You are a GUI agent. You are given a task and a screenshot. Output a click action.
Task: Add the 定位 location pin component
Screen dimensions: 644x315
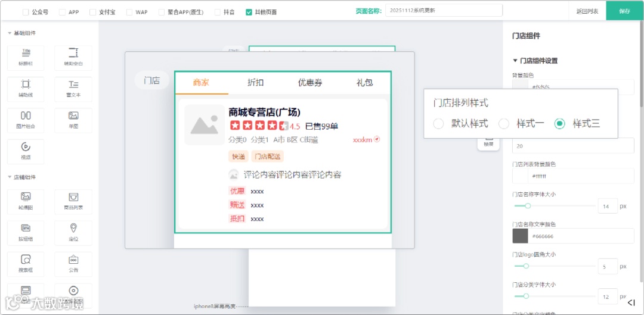click(73, 233)
